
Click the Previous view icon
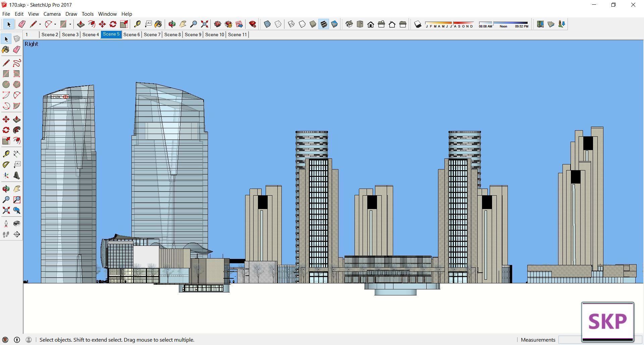coord(17,210)
